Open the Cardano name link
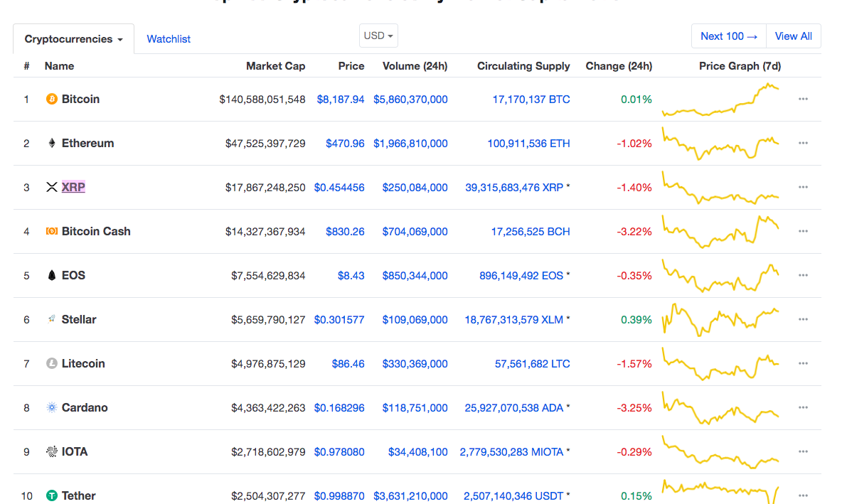This screenshot has width=847, height=504. [85, 407]
